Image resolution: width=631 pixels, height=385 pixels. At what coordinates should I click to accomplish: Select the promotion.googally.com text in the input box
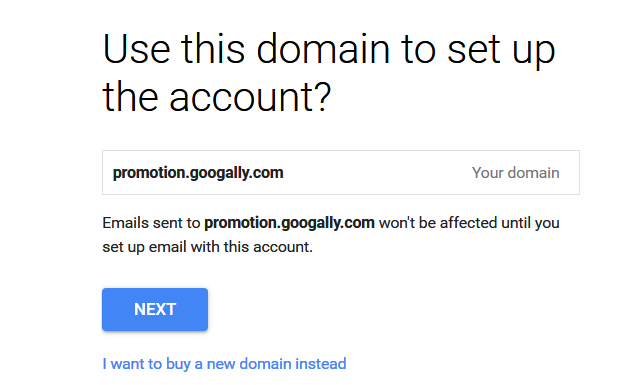click(198, 173)
